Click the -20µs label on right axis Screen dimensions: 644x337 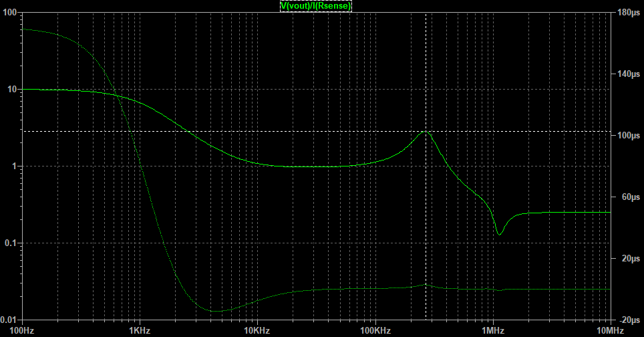pyautogui.click(x=629, y=320)
